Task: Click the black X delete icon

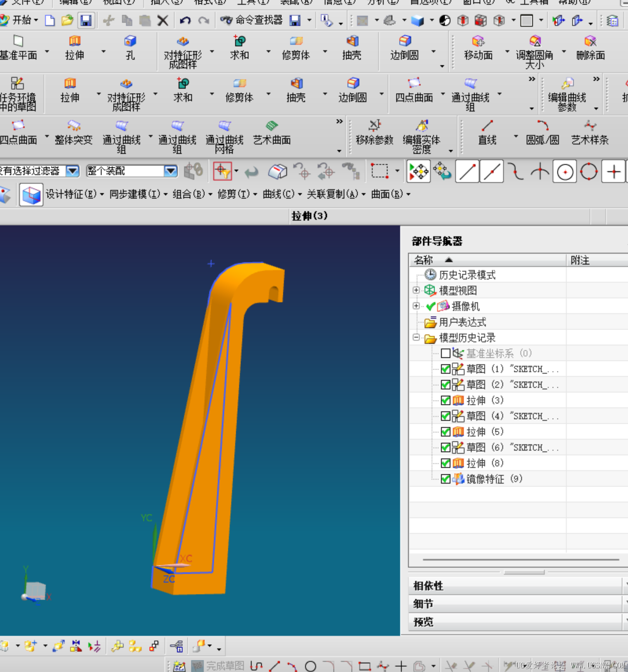Action: point(163,20)
